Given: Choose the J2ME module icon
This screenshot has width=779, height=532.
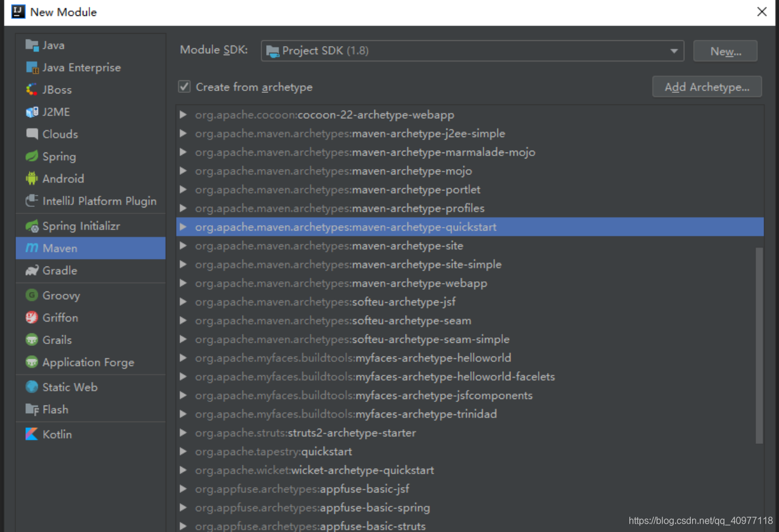Looking at the screenshot, I should click(32, 112).
